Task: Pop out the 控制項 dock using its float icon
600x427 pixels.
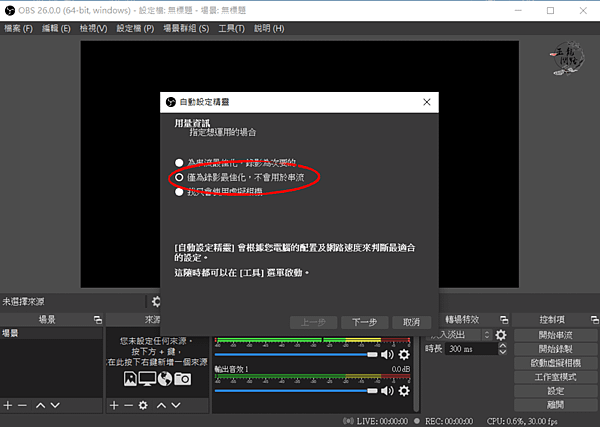Action: pyautogui.click(x=595, y=319)
